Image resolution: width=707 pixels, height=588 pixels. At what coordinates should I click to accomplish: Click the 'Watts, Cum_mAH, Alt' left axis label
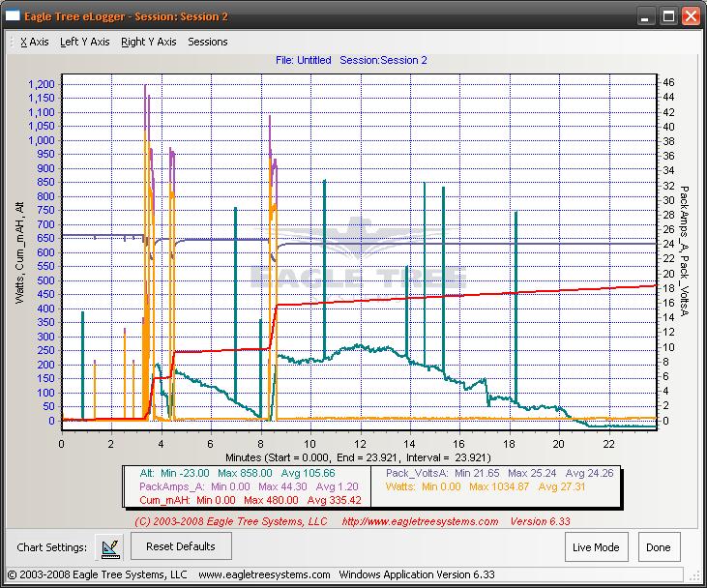[x=19, y=252]
